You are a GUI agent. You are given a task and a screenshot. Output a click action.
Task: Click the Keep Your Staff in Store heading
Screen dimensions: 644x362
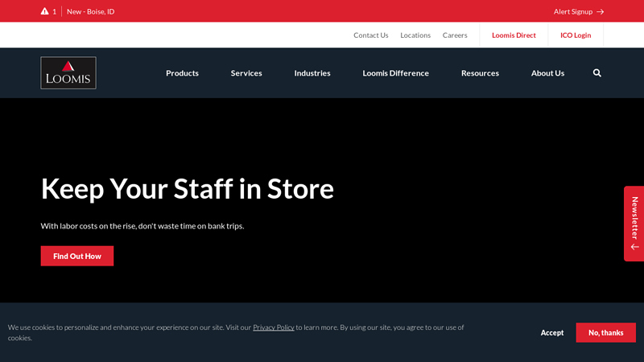tap(188, 189)
